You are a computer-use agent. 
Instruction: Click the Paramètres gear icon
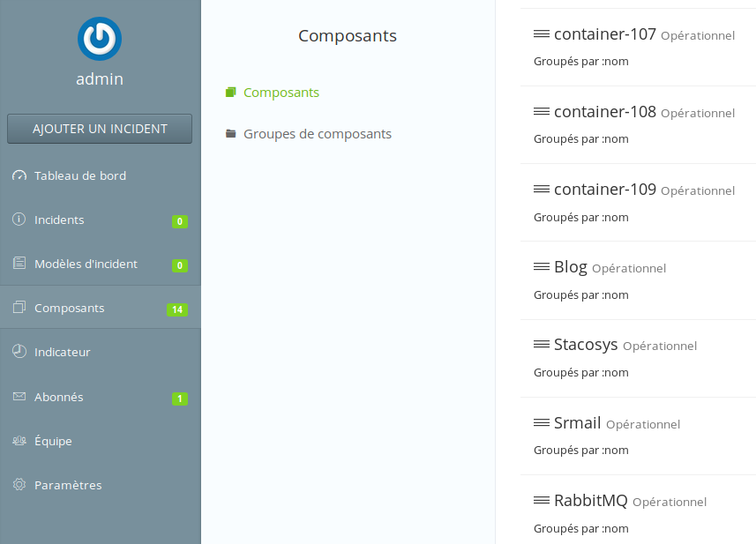click(x=19, y=485)
